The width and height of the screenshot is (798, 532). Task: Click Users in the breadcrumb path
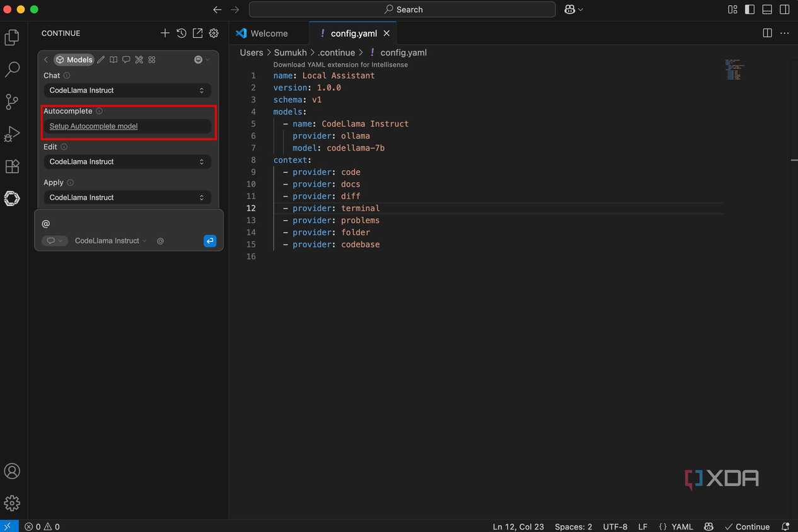[252, 53]
